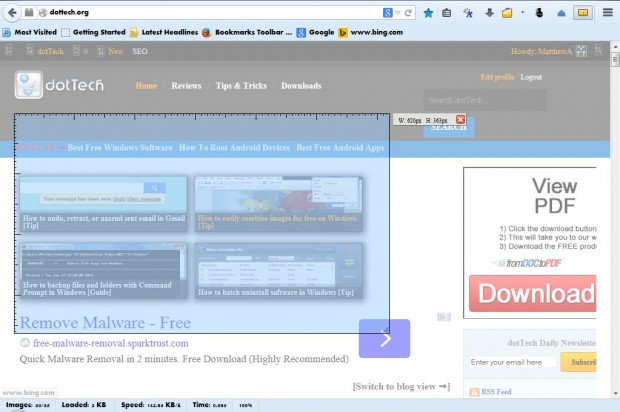Image resolution: width=620 pixels, height=412 pixels.
Task: Open the Google search engine selector icon
Action: tap(388, 13)
